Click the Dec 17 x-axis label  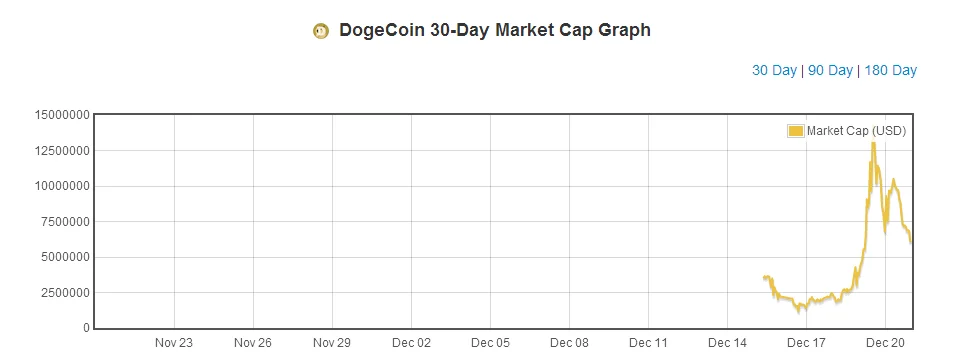tap(806, 343)
